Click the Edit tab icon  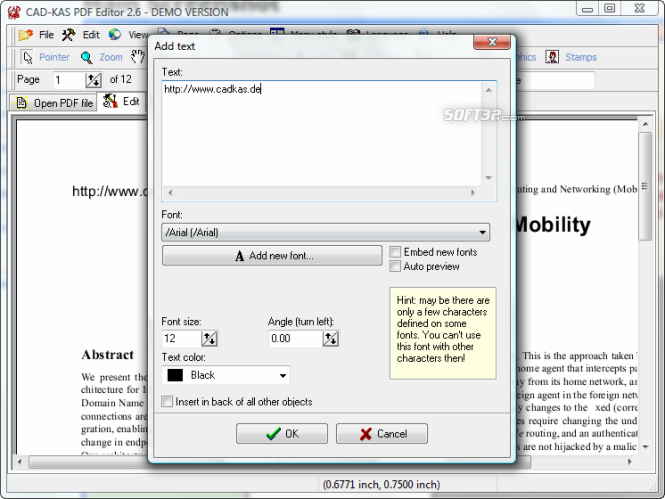110,101
